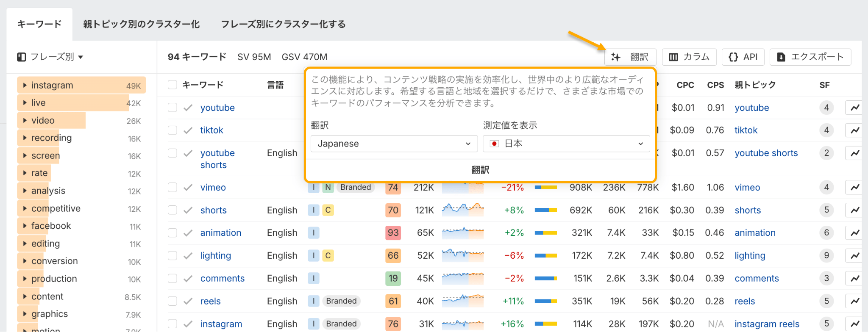Click the N intent badge in vimeo row
The width and height of the screenshot is (868, 332).
coord(328,187)
